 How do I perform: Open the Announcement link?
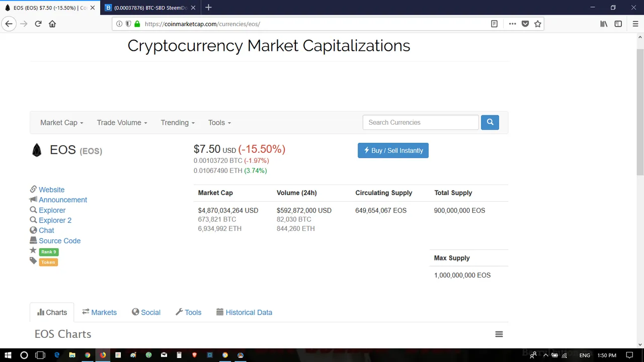point(63,200)
